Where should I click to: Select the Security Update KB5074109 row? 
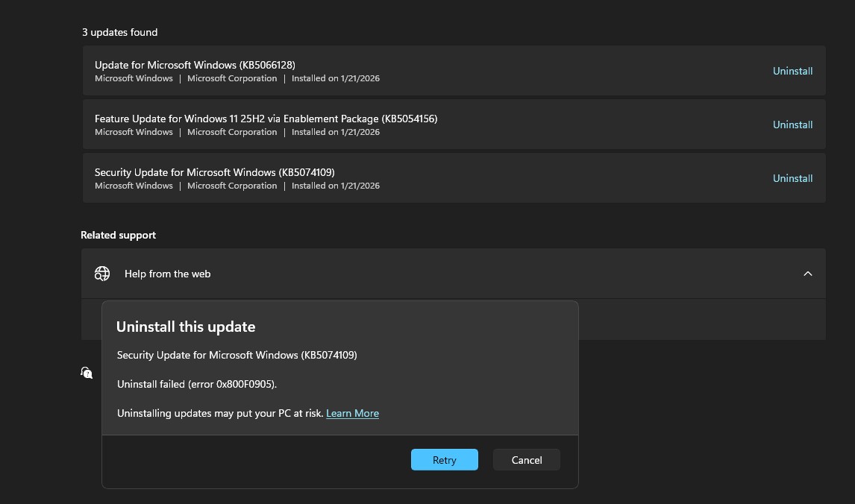point(373,178)
